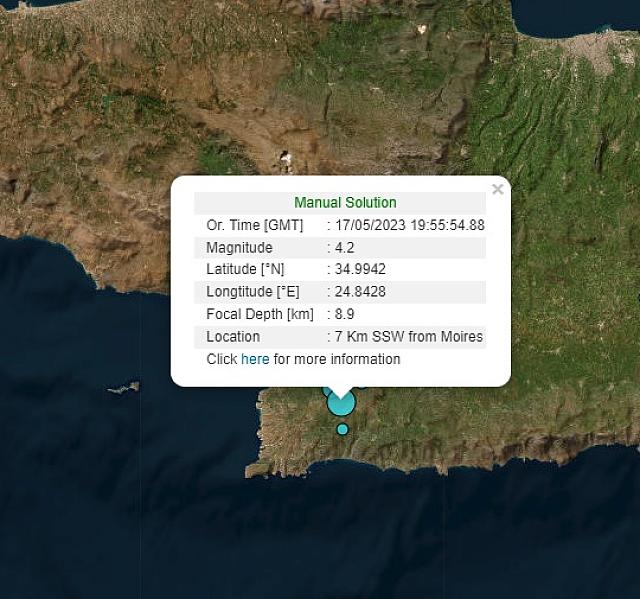Image resolution: width=640 pixels, height=599 pixels.
Task: Click the focal depth value 8.9
Action: [345, 314]
